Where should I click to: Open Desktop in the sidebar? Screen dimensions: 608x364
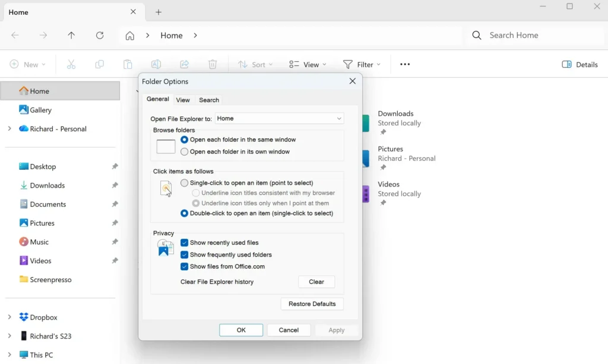[43, 166]
